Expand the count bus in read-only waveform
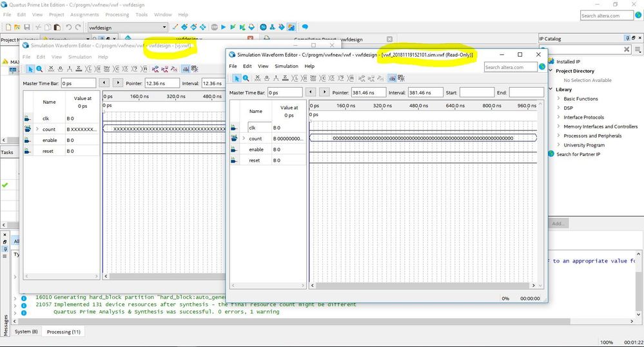 tap(244, 139)
